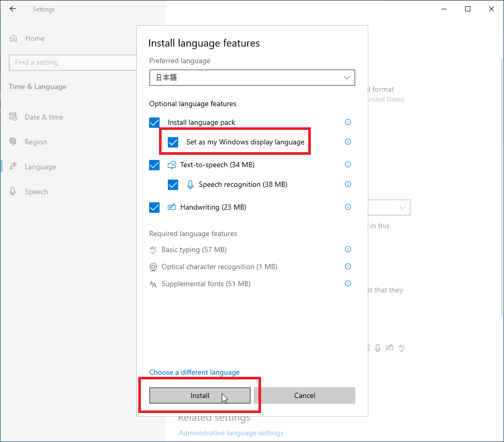
Task: Click the background abc spellcheck feature icon
Action: [x=402, y=348]
